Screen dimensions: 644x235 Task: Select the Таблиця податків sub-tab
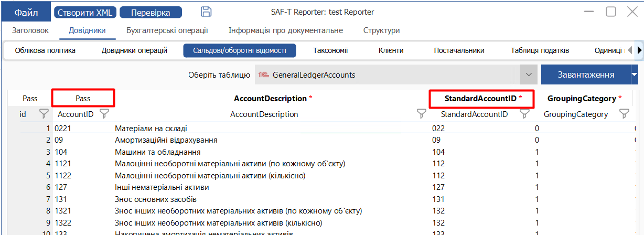point(540,51)
